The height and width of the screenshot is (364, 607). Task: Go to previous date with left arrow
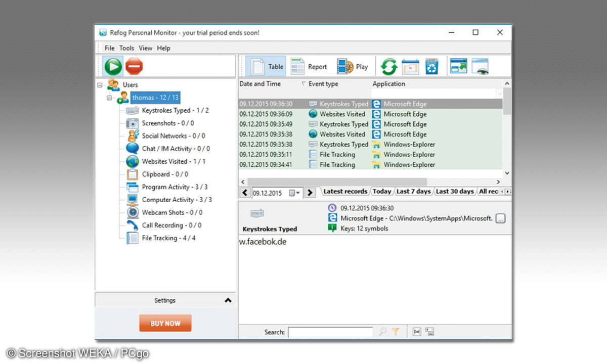click(245, 193)
